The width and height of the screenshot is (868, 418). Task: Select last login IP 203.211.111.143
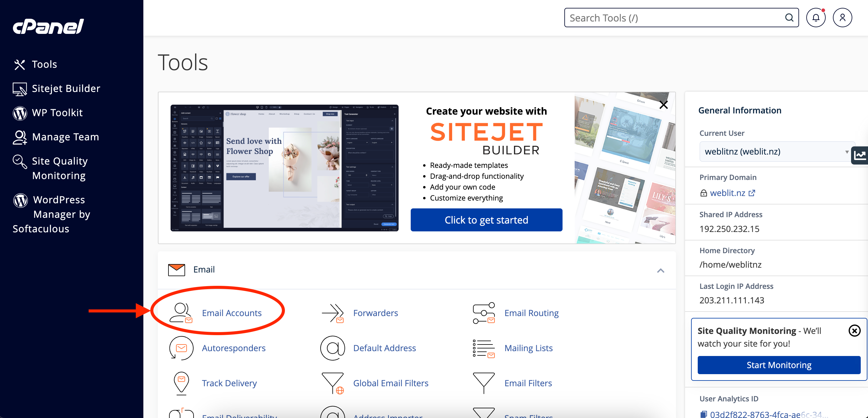tap(732, 300)
